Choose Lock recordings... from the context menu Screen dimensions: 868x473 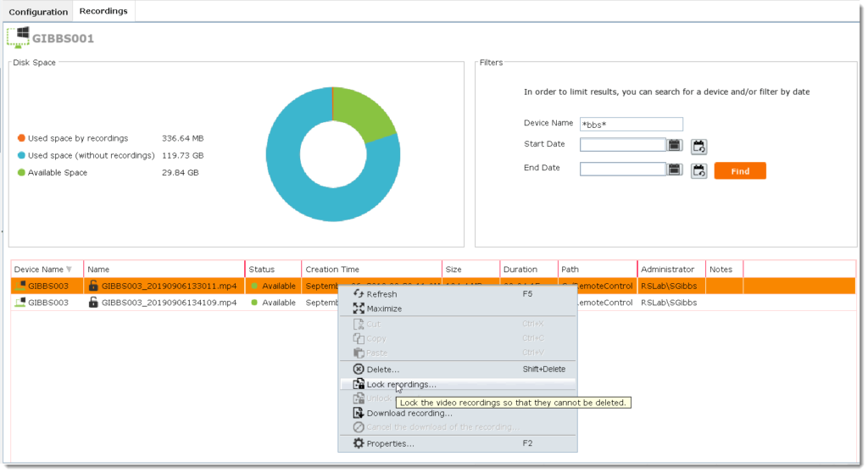click(x=401, y=385)
